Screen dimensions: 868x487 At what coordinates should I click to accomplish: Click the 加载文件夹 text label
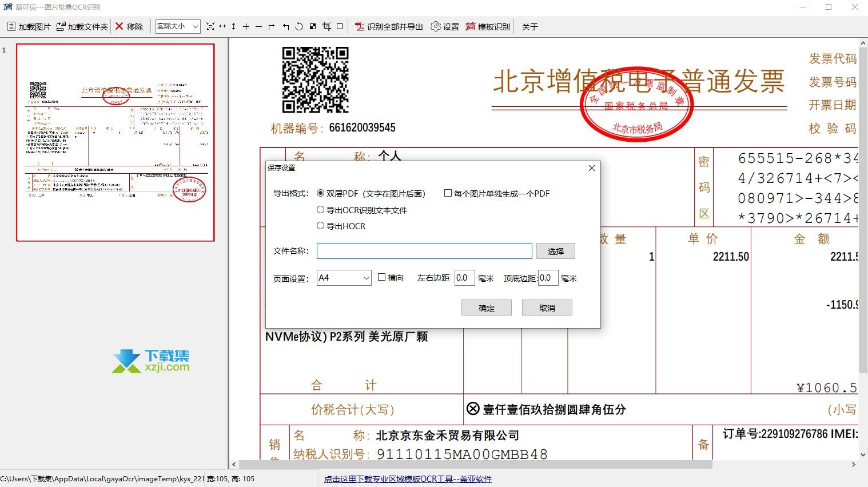pos(87,27)
